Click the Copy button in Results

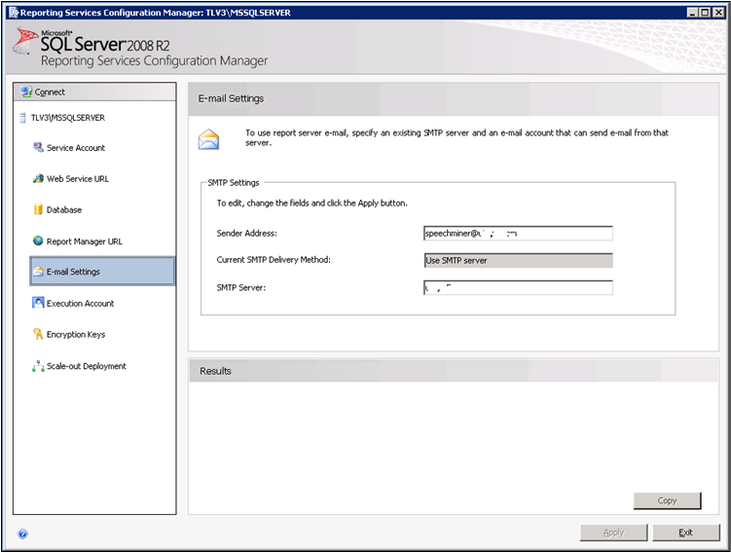coord(667,500)
